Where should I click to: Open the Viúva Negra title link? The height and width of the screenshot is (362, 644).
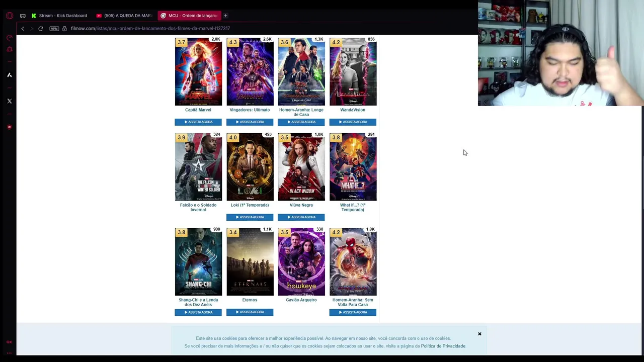point(301,205)
